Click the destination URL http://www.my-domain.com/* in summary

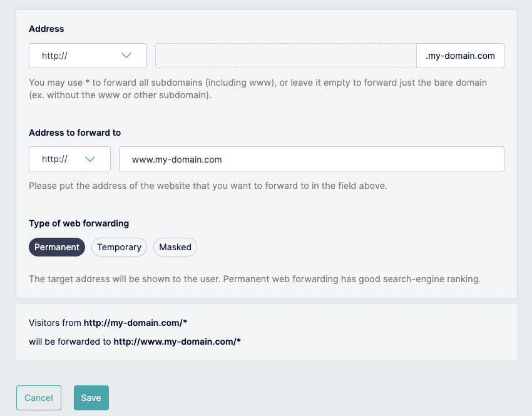tap(177, 342)
